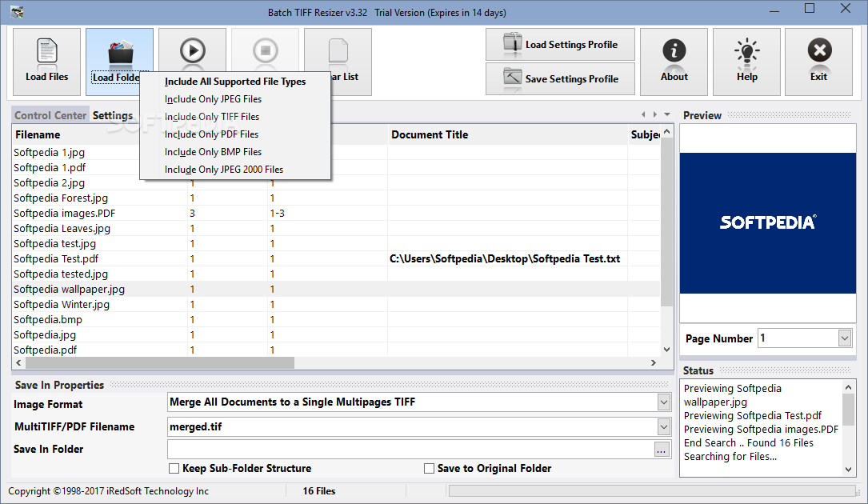Click the file list horizontal scrollbar thumb
The height and width of the screenshot is (504, 868).
point(160,362)
